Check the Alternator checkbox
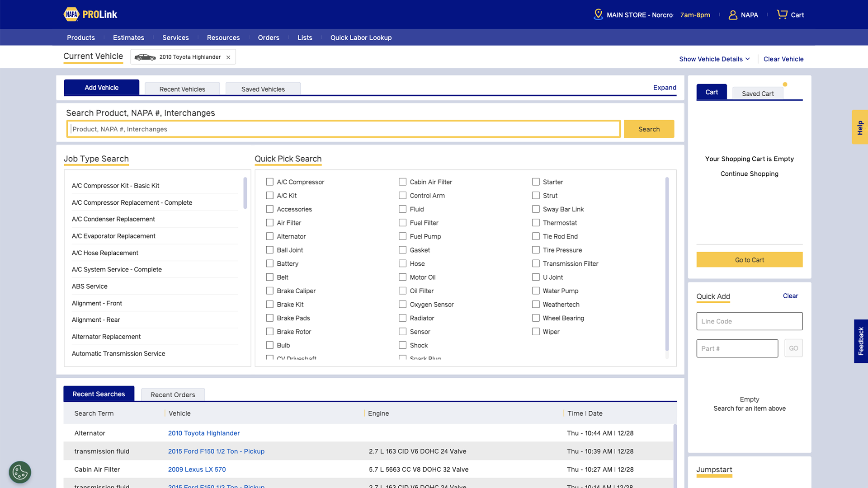This screenshot has width=868, height=488. click(x=269, y=236)
